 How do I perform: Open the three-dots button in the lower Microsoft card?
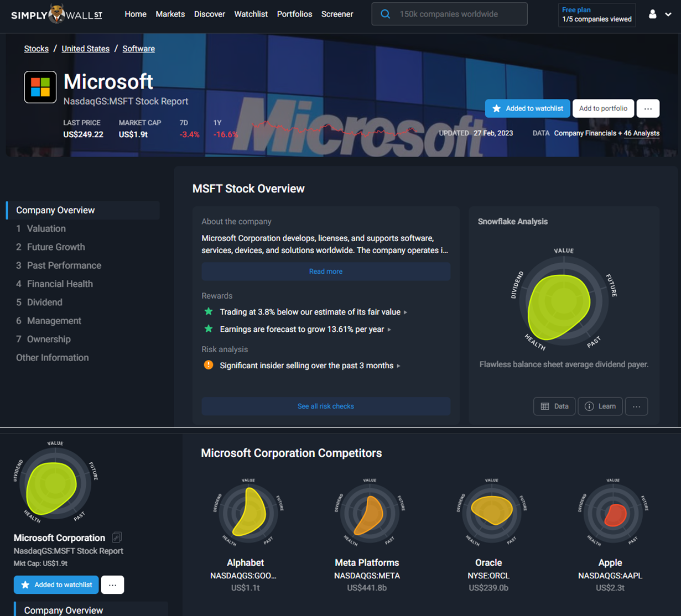[113, 584]
